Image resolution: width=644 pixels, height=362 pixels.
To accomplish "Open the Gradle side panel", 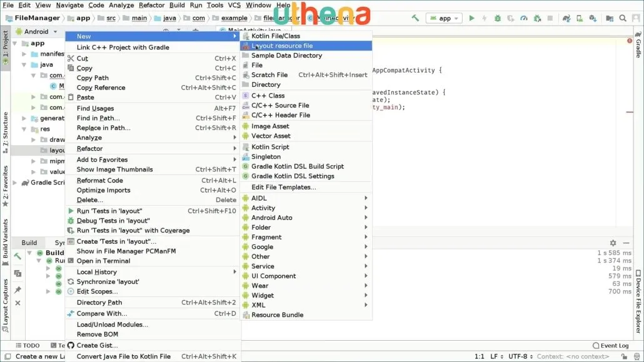I will pos(638,45).
